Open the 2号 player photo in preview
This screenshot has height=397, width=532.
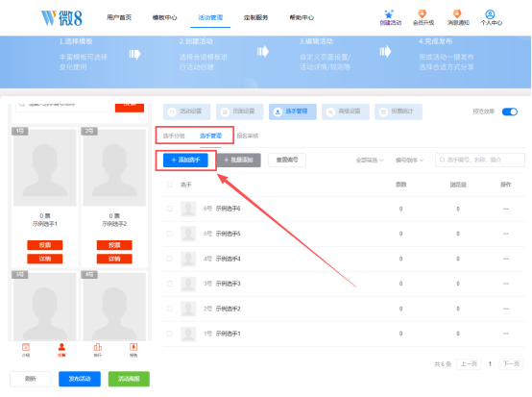[x=114, y=167]
